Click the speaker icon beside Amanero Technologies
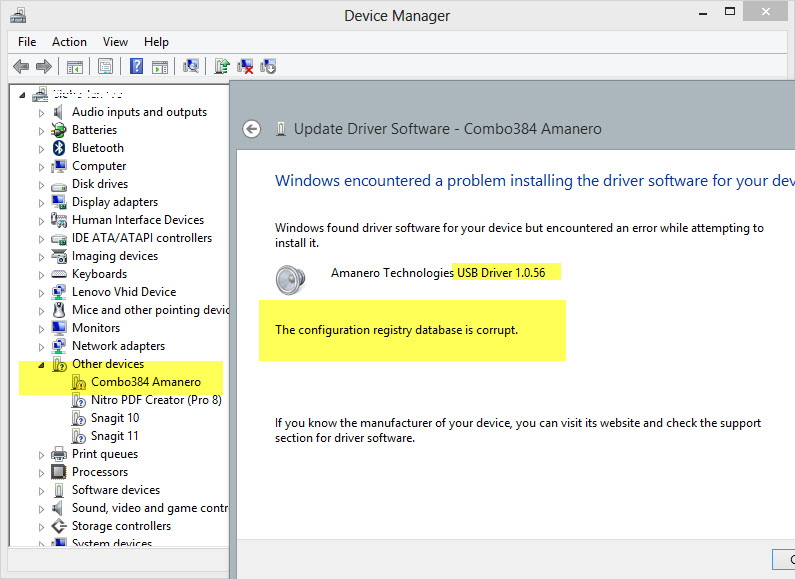 [x=291, y=279]
